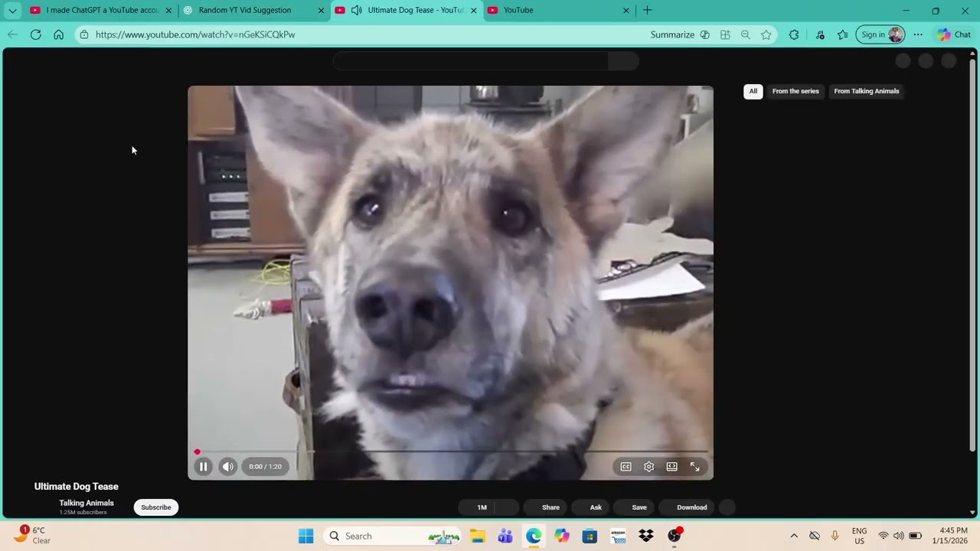Open the favorites list
Viewport: 980px width, 551px height.
pyautogui.click(x=843, y=34)
